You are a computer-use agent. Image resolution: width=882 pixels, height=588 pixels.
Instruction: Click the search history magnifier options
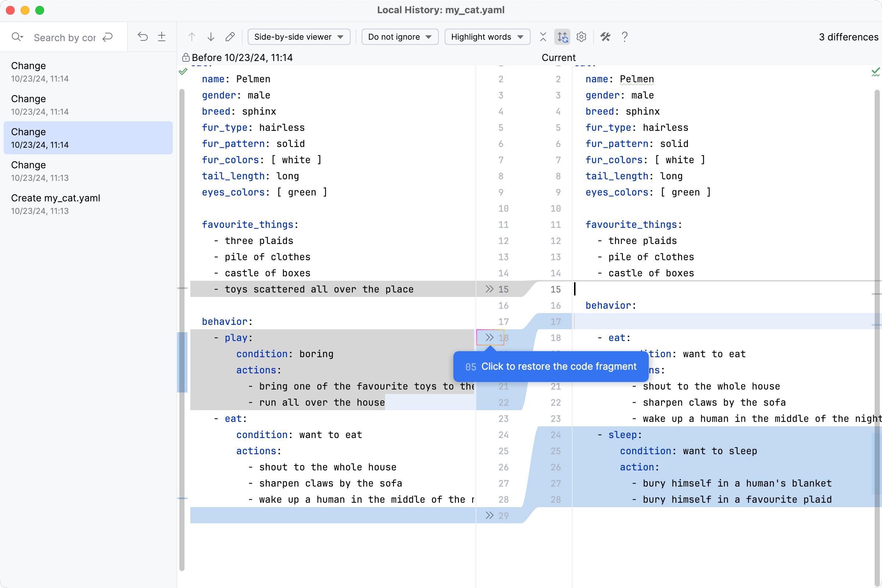click(x=17, y=37)
